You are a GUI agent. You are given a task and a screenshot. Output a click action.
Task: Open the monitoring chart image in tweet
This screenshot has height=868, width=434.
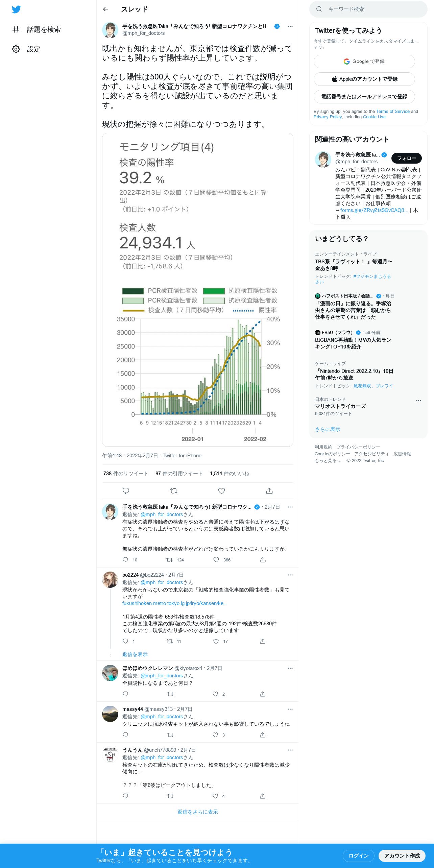coord(198,290)
